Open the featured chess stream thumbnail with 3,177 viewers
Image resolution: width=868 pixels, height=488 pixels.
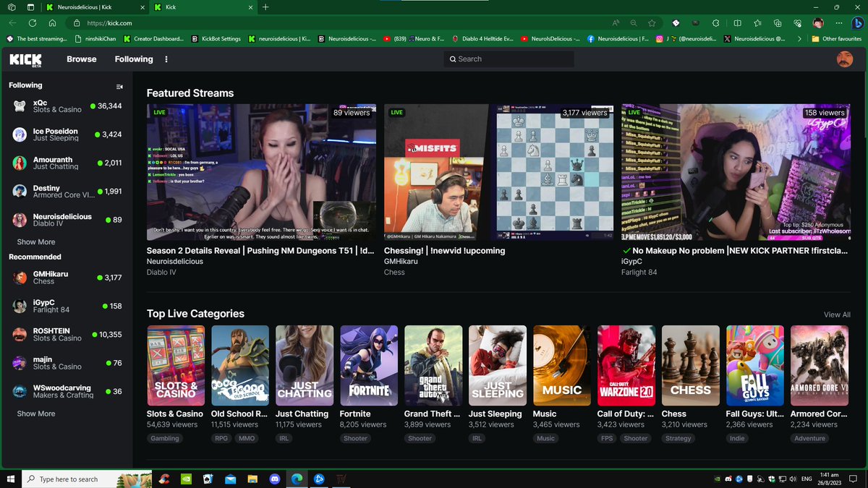(499, 172)
